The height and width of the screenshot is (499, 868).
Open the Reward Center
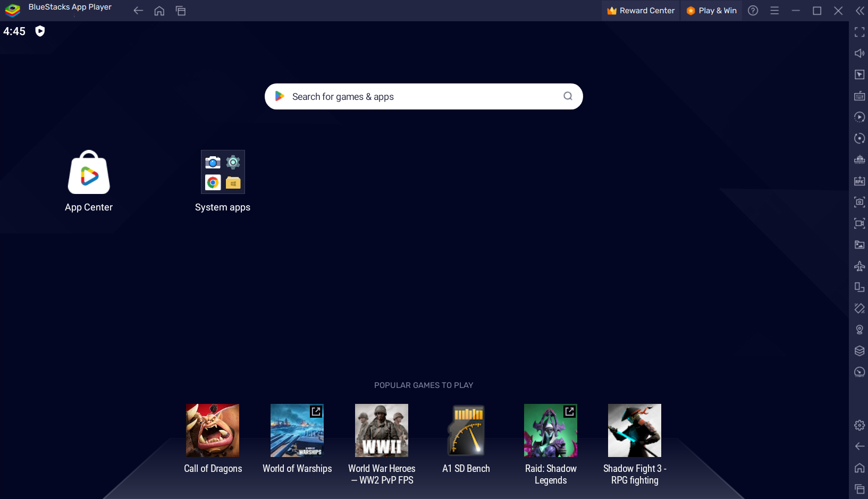pos(641,10)
